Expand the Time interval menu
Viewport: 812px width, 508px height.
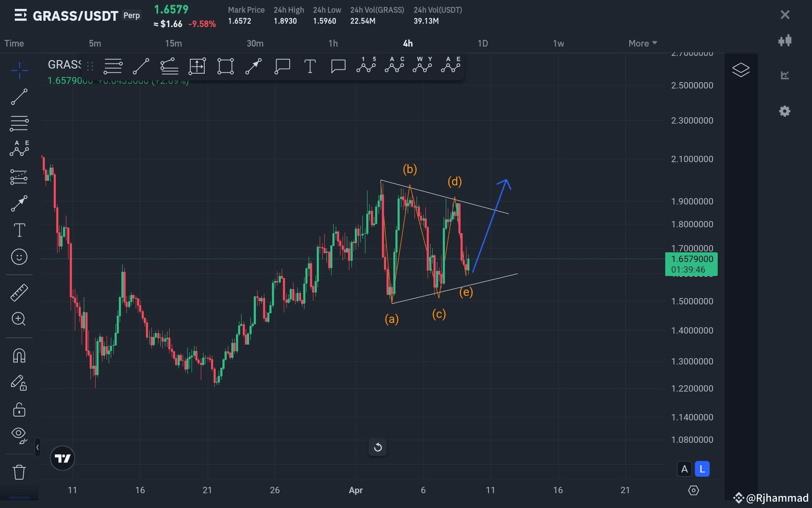coord(14,43)
